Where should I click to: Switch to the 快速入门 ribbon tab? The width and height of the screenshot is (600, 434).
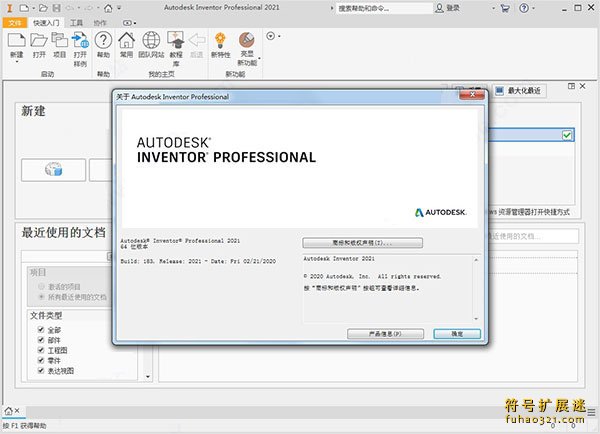(x=46, y=23)
